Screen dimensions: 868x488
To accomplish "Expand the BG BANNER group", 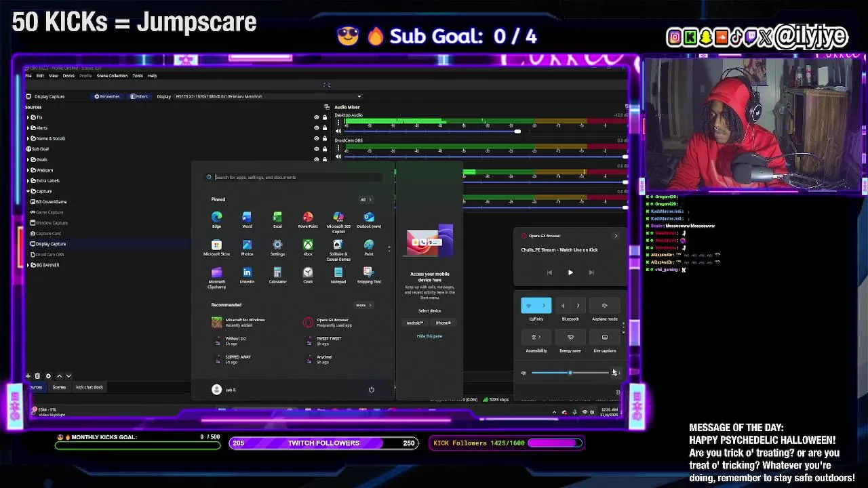I will coord(28,265).
